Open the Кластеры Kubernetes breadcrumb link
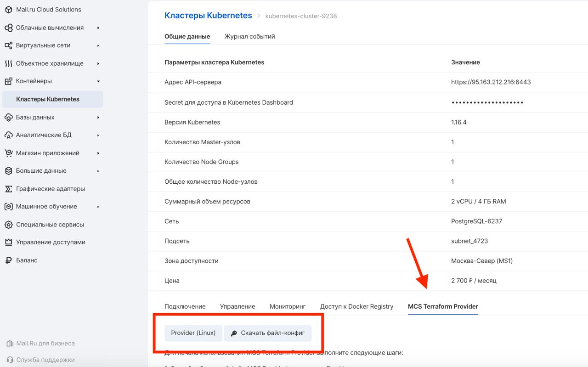 click(208, 15)
